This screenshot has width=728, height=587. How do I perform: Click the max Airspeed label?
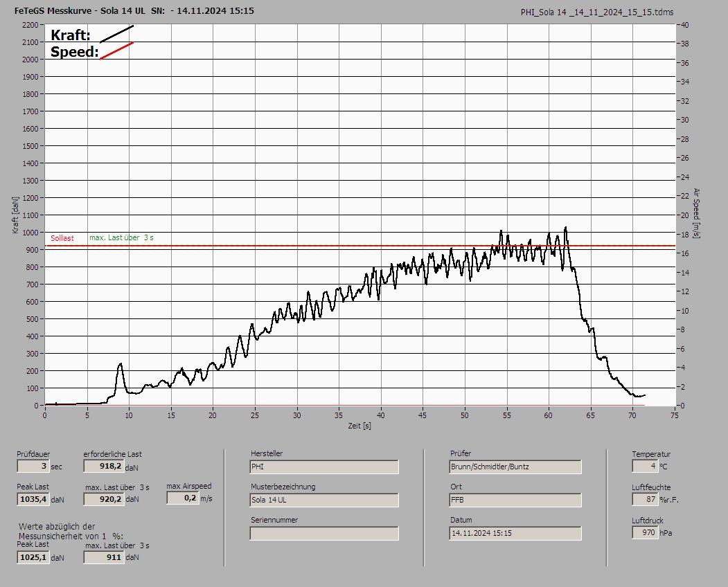(189, 487)
